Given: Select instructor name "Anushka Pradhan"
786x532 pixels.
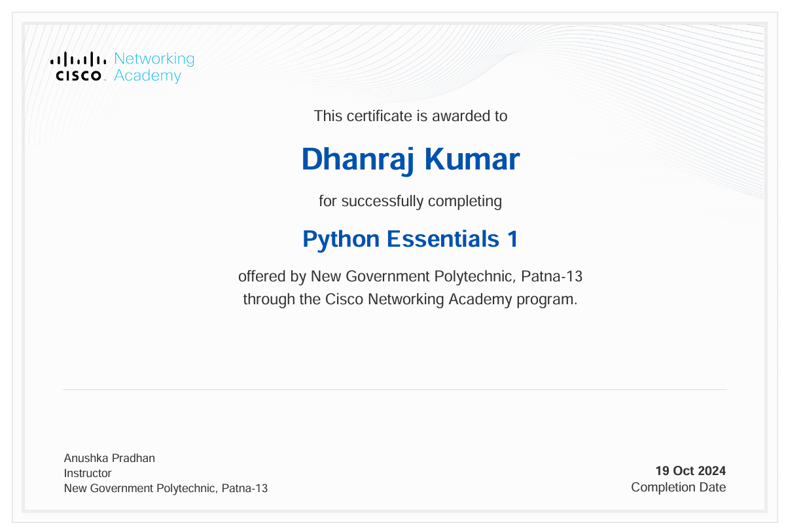Looking at the screenshot, I should point(109,458).
